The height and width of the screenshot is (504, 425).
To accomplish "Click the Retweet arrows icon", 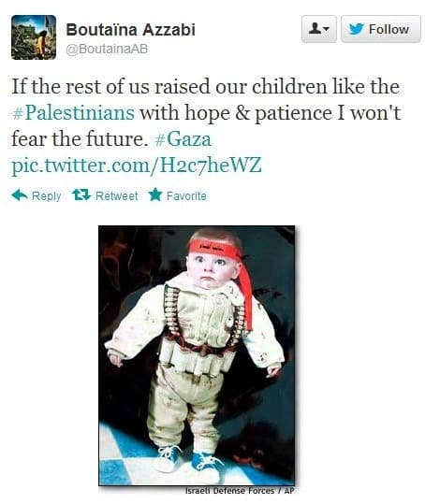I will pos(81,194).
